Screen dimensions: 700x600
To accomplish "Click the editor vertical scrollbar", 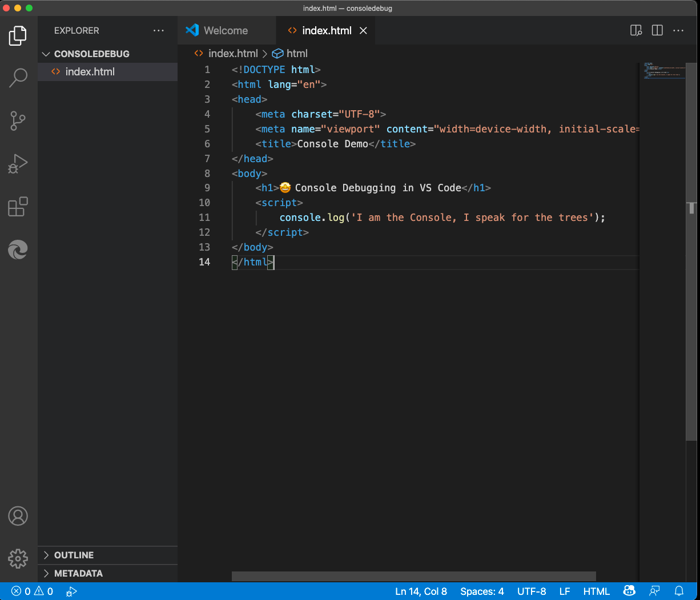I will tap(691, 251).
